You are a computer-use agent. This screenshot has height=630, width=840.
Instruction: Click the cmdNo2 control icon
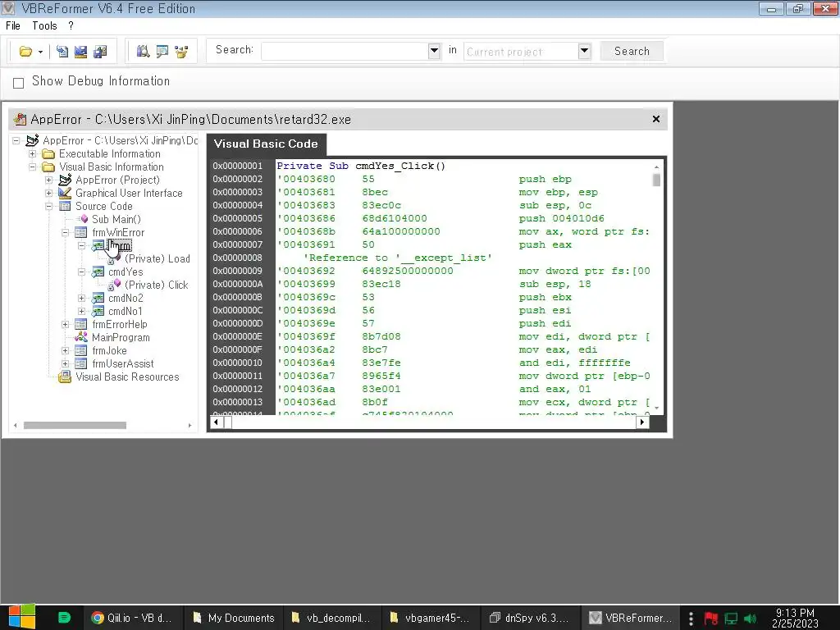pos(98,299)
